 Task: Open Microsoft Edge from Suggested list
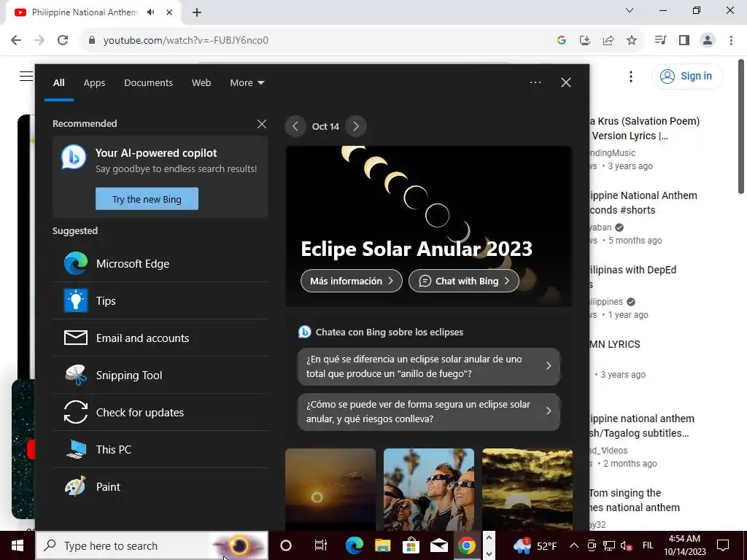(160, 263)
